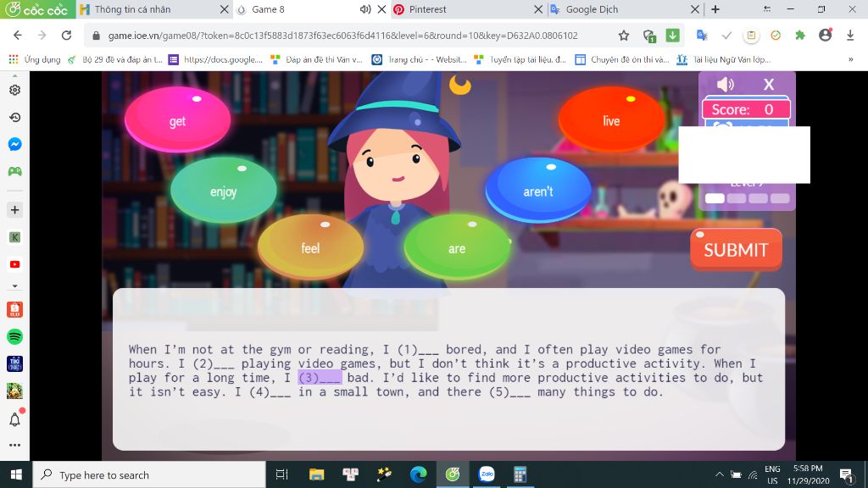Open the docs.google bookmark
The width and height of the screenshot is (868, 488).
(x=216, y=59)
